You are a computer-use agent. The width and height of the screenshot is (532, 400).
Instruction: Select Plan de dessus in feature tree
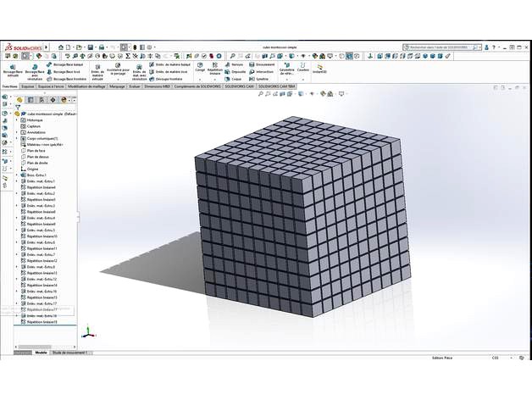click(x=35, y=157)
